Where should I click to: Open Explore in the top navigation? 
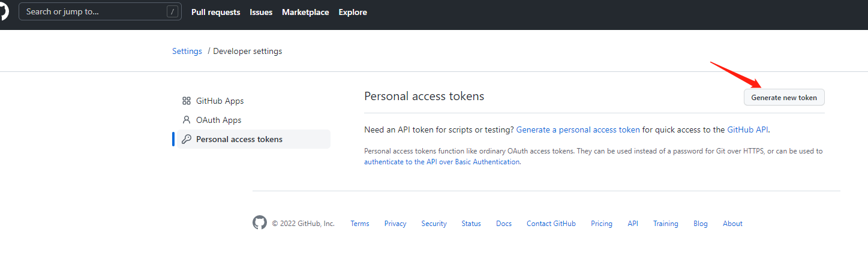pos(353,12)
